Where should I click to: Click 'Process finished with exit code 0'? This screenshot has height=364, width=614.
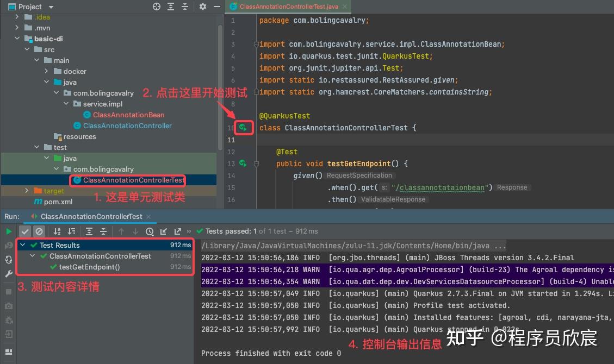271,354
